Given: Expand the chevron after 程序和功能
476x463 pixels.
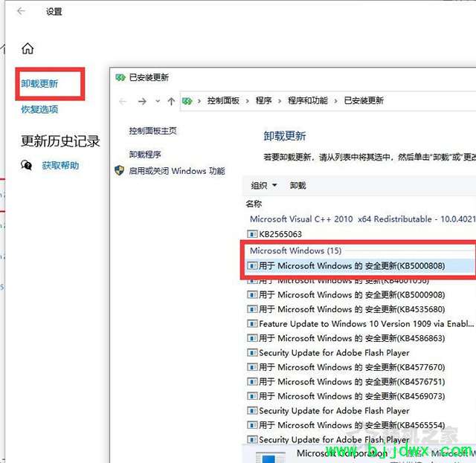Looking at the screenshot, I should tap(335, 101).
